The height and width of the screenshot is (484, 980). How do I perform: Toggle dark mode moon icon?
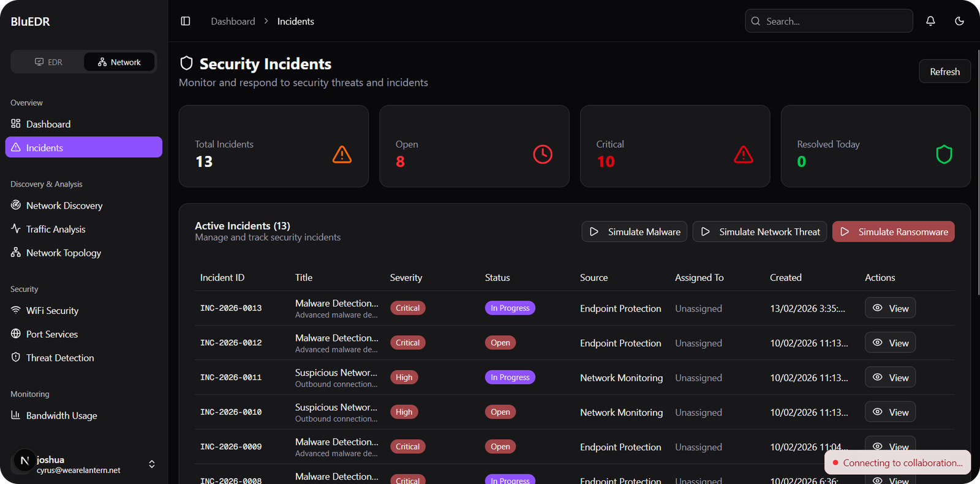(959, 21)
